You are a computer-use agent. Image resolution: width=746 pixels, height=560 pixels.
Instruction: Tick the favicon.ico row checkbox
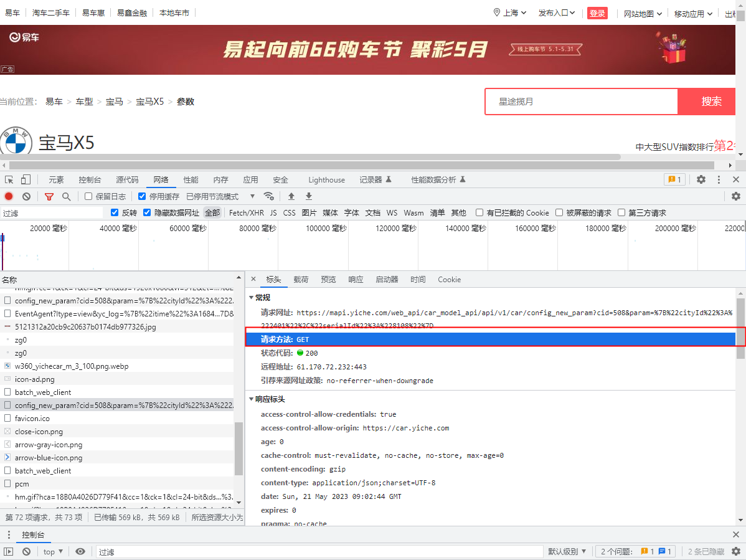click(7, 418)
